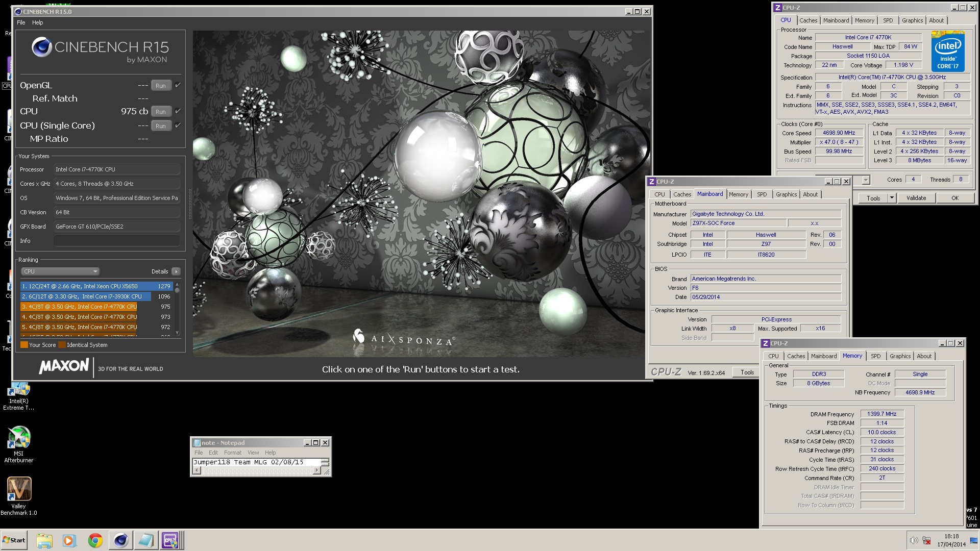
Task: Click the Cinebench title bar app icon
Action: [x=18, y=11]
